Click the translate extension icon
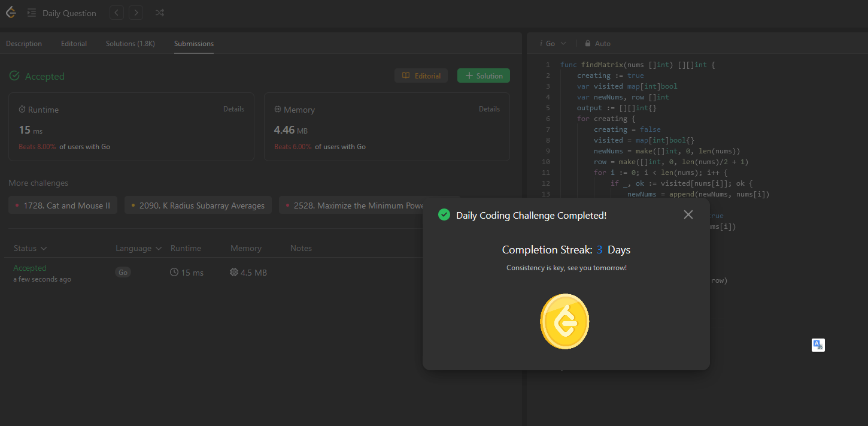This screenshot has height=426, width=868. pos(818,345)
